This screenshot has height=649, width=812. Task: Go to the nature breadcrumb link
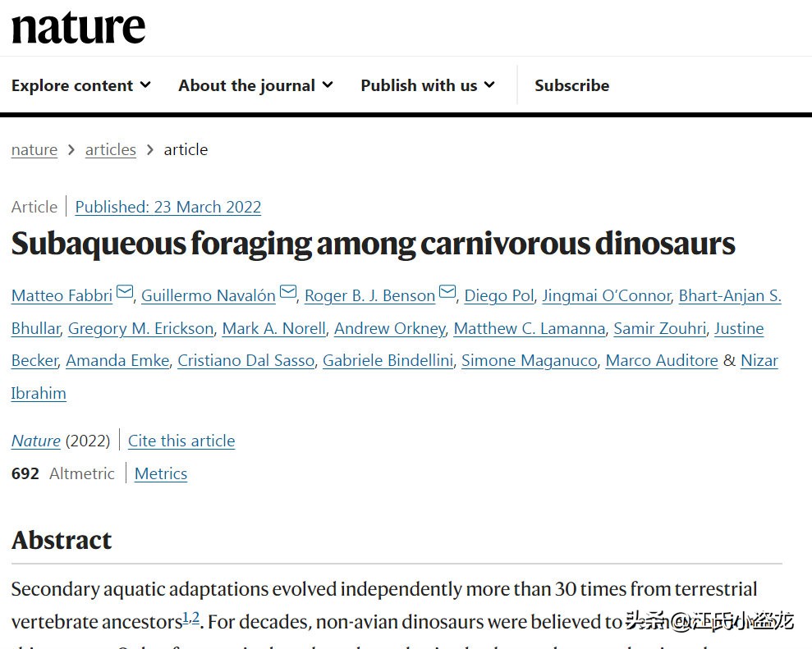tap(34, 149)
